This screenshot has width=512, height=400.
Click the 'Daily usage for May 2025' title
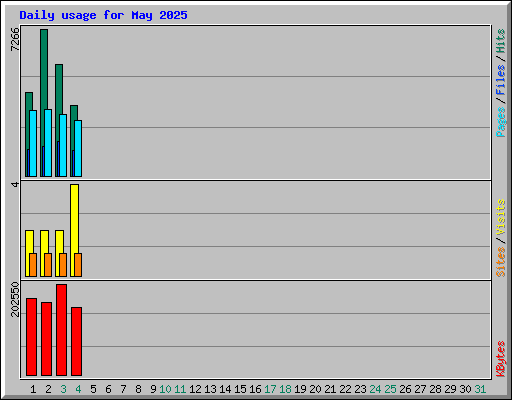pyautogui.click(x=103, y=15)
